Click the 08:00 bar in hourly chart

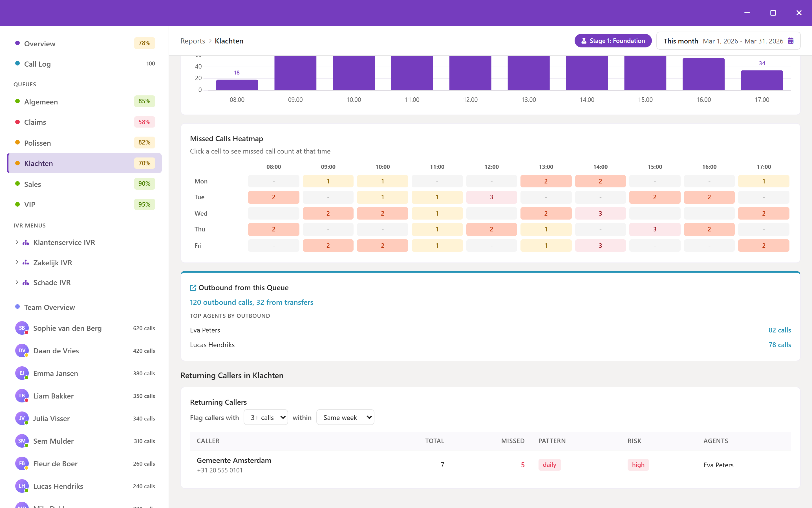(x=237, y=85)
